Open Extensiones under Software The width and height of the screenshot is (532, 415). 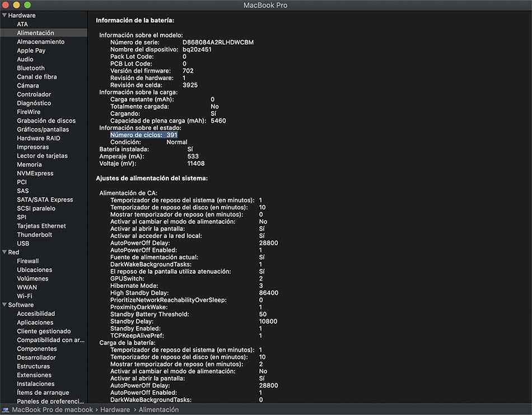pyautogui.click(x=34, y=375)
